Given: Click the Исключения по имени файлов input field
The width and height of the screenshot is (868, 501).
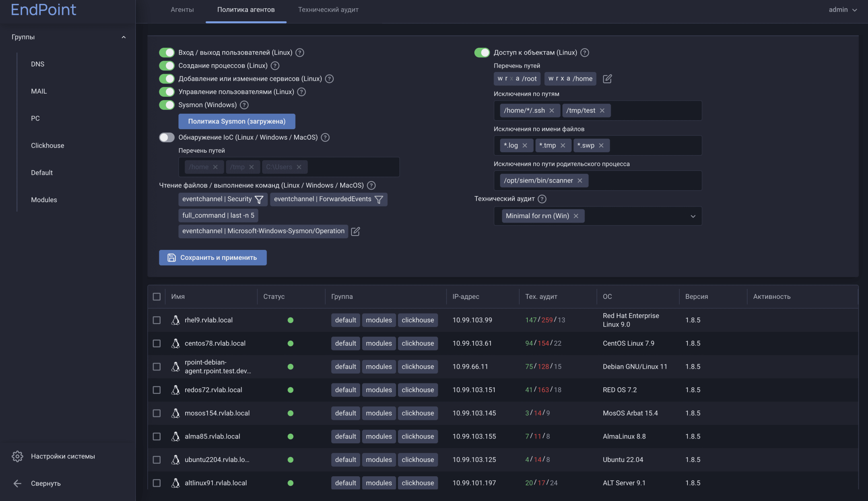Looking at the screenshot, I should pos(598,145).
